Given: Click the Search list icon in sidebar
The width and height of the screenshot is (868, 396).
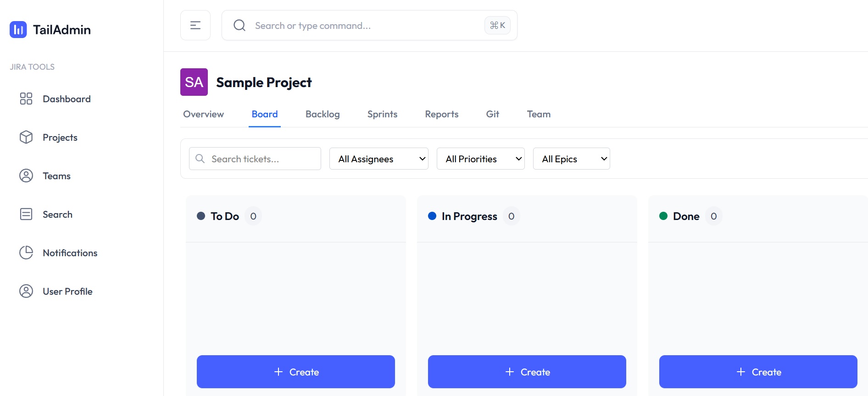Looking at the screenshot, I should (26, 214).
